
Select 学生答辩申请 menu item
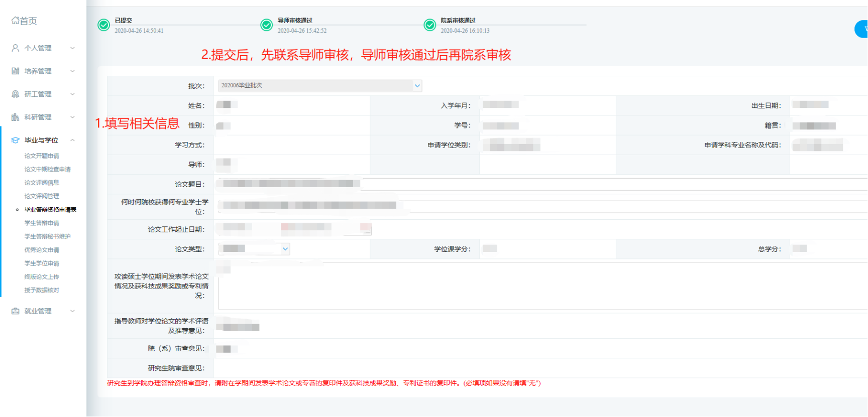click(42, 223)
